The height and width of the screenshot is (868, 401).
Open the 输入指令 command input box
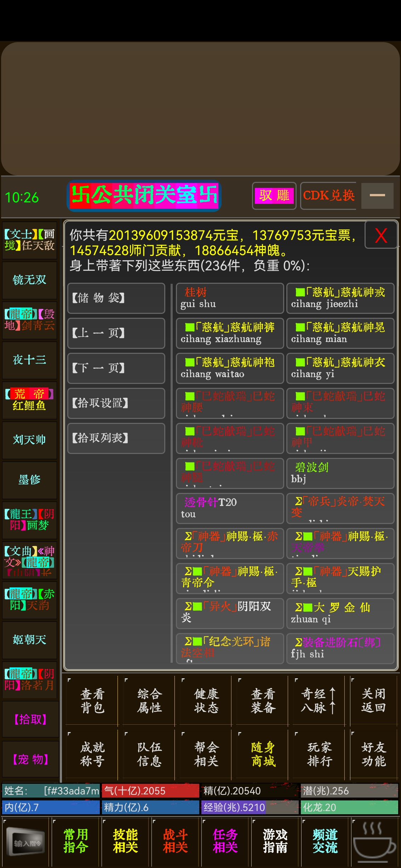coord(26,843)
